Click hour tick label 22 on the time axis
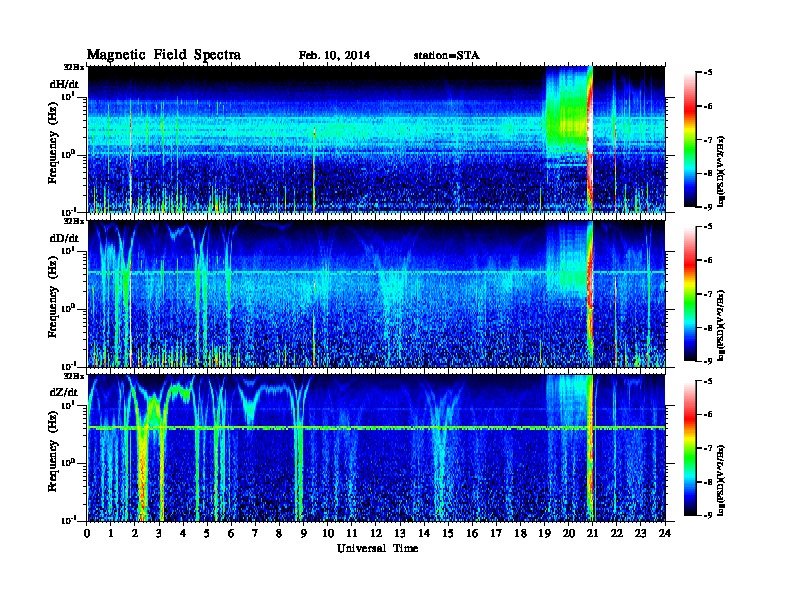The height and width of the screenshot is (612, 792). click(x=617, y=533)
